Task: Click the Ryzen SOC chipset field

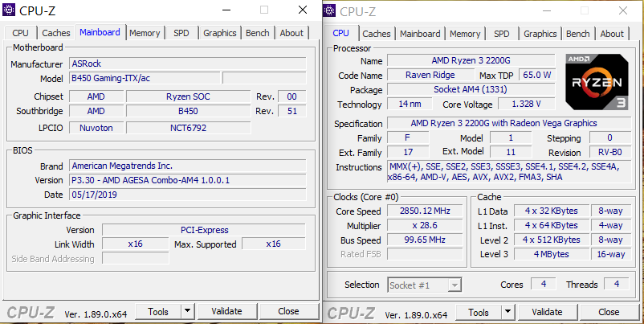Action: [188, 96]
